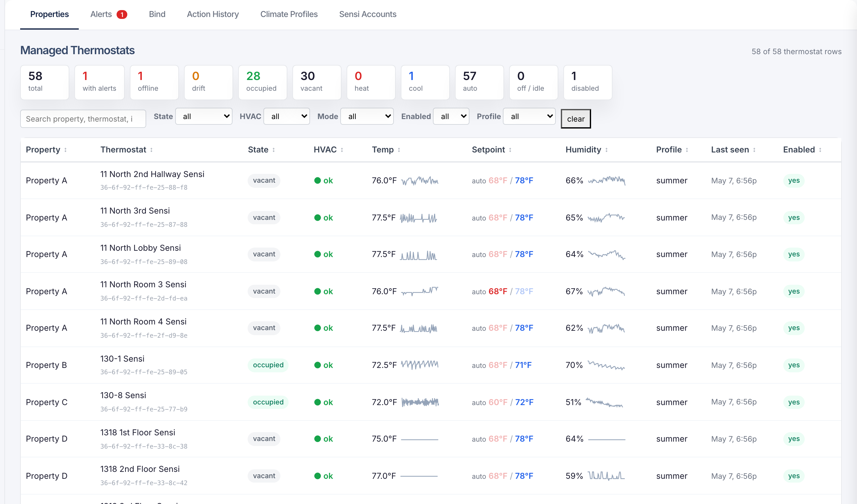
Task: Click the red alerts count badge
Action: coord(122,14)
